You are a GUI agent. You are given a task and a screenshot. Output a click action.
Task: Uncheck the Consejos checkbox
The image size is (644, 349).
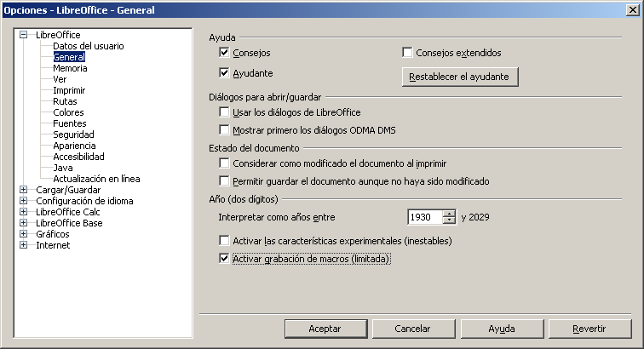(x=224, y=53)
